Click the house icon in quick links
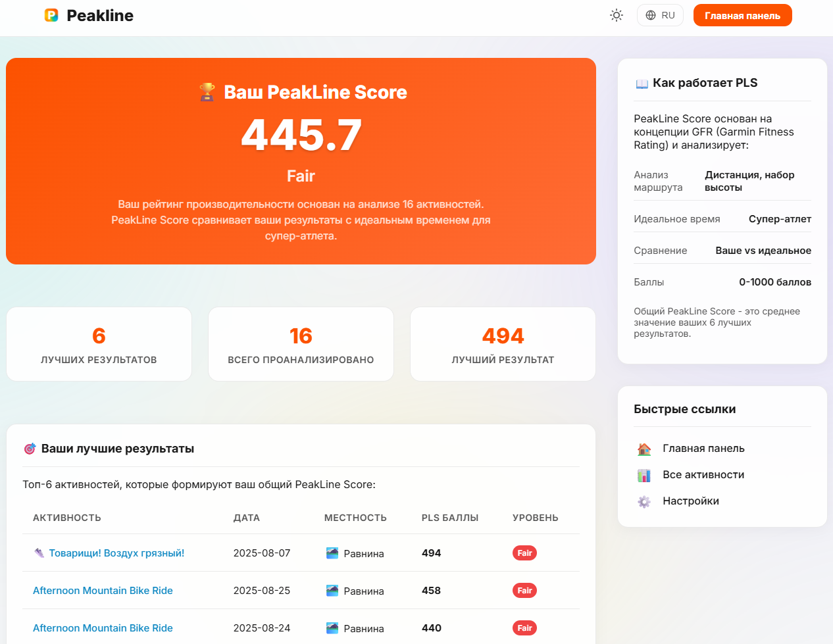Screen dimensions: 833x644 pyautogui.click(x=644, y=449)
